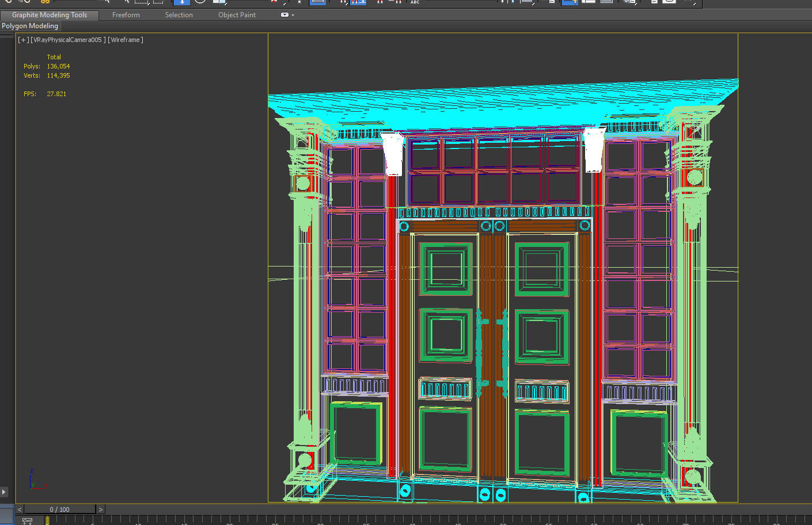812x525 pixels.
Task: Switch to the Freeform ribbon tab
Action: pyautogui.click(x=126, y=14)
